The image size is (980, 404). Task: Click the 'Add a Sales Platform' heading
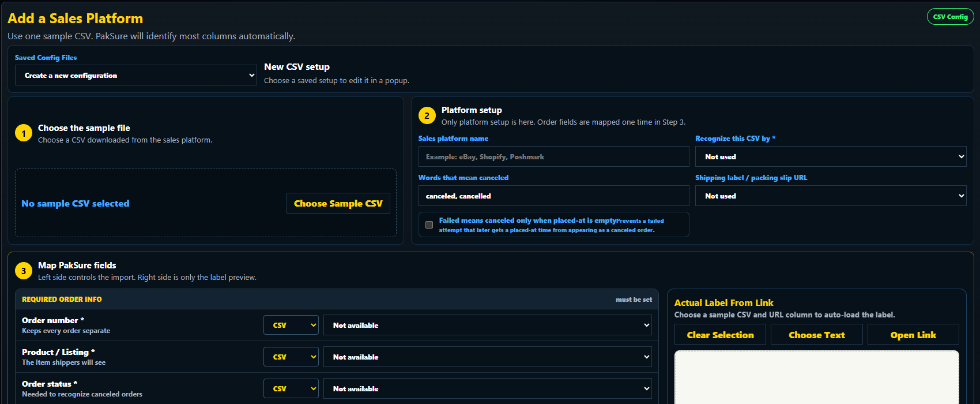coord(76,18)
